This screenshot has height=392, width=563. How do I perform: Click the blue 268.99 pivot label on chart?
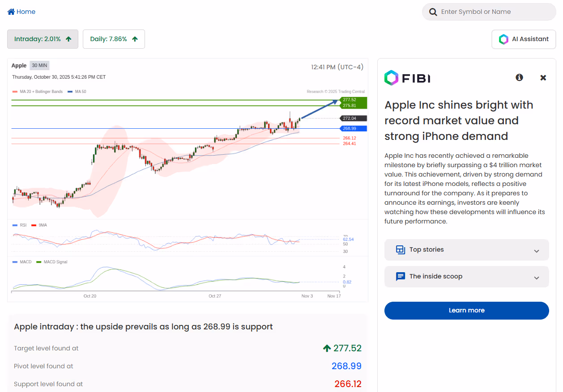354,128
